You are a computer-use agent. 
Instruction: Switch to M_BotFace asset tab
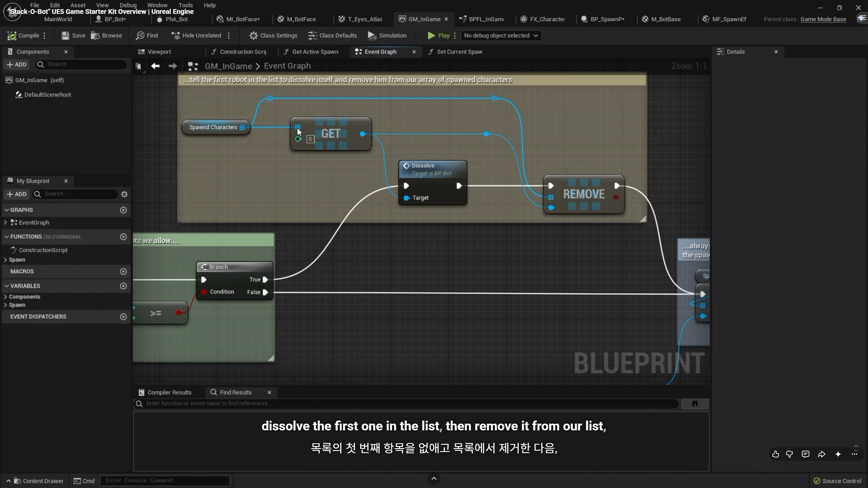point(301,19)
